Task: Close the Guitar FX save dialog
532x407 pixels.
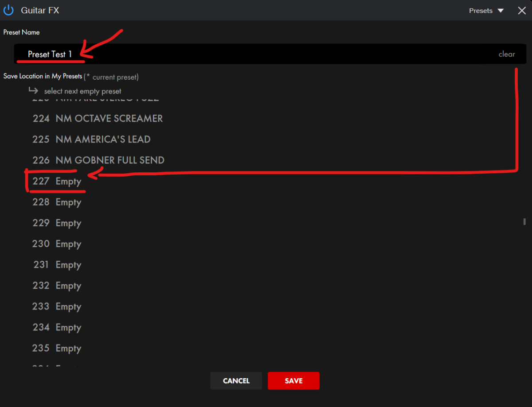Action: (x=522, y=11)
